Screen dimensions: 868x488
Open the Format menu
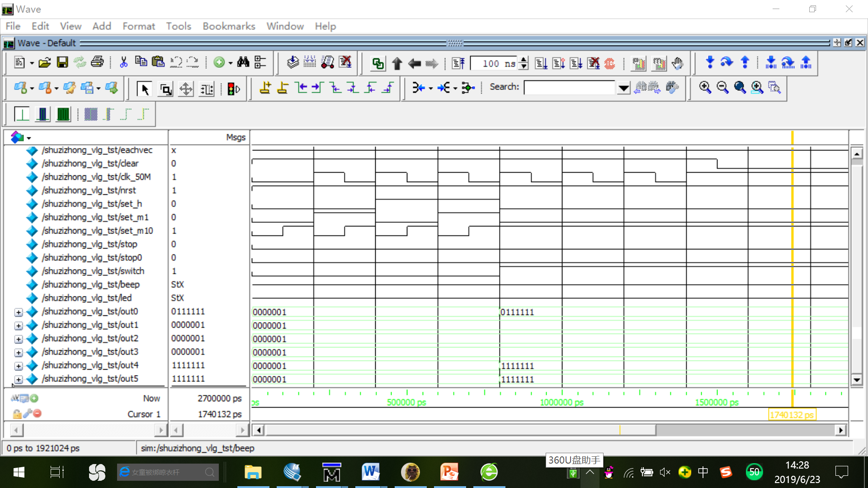[138, 26]
